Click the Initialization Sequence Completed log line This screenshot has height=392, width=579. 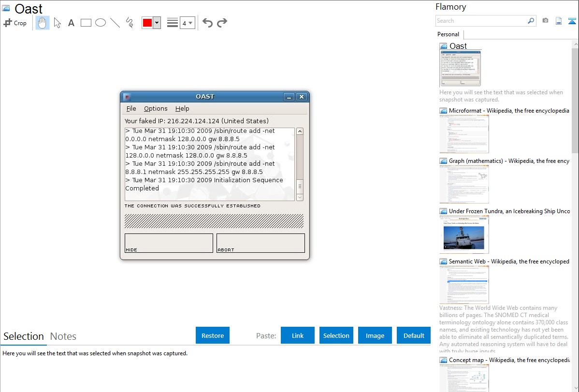coord(204,184)
